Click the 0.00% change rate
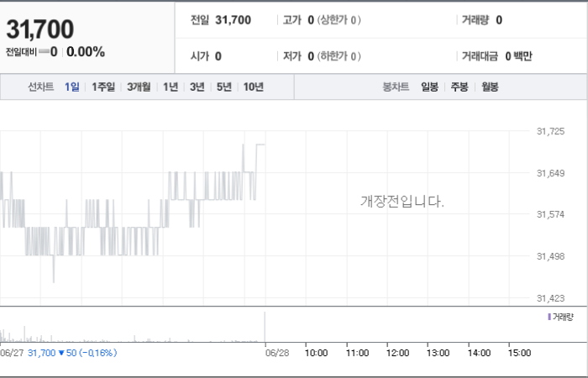This screenshot has width=588, height=378. click(x=86, y=52)
